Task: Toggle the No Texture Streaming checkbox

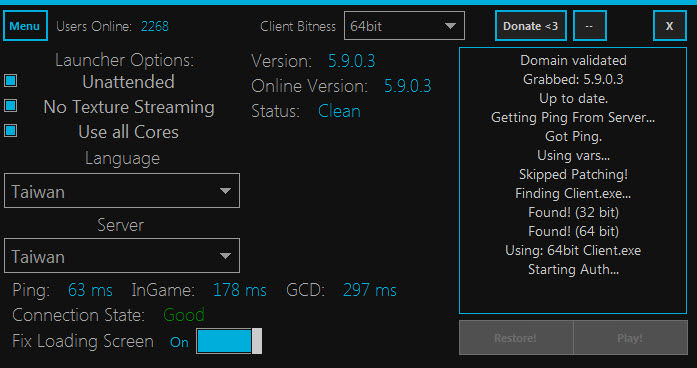Action: click(11, 106)
